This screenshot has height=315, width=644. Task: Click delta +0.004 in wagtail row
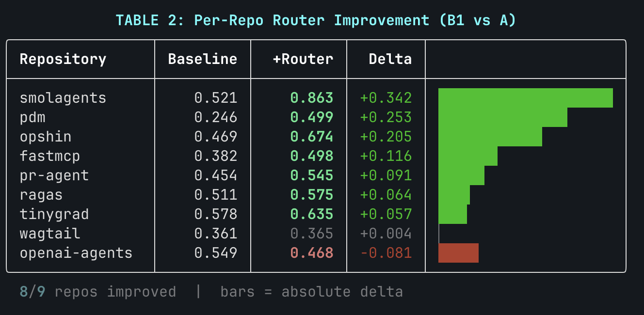click(386, 234)
